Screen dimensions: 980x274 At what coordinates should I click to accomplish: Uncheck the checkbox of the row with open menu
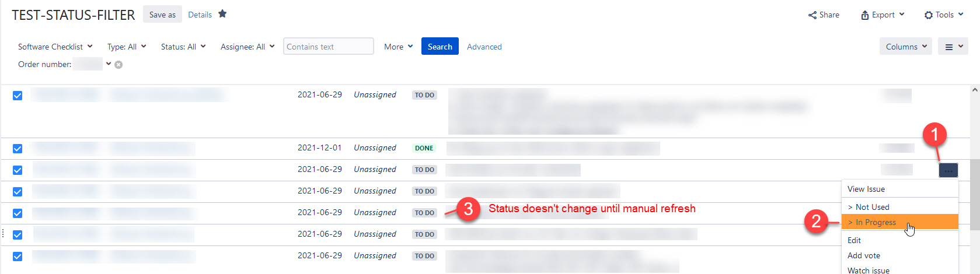(18, 170)
